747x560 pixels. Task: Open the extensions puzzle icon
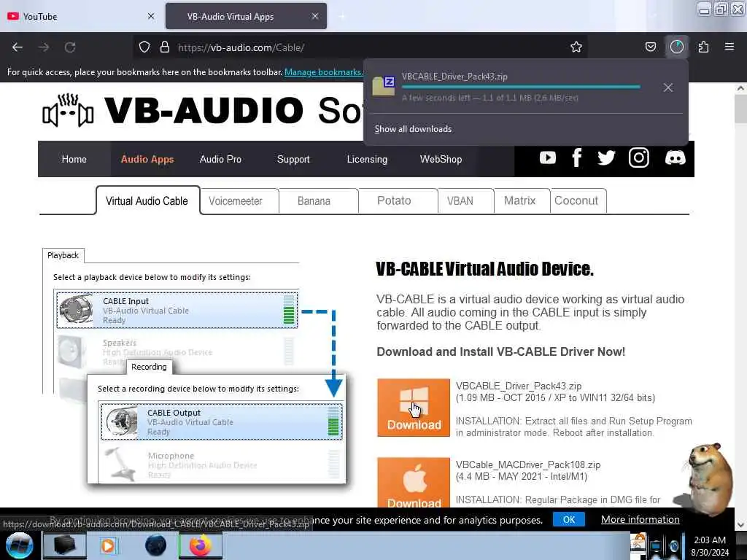coord(703,47)
